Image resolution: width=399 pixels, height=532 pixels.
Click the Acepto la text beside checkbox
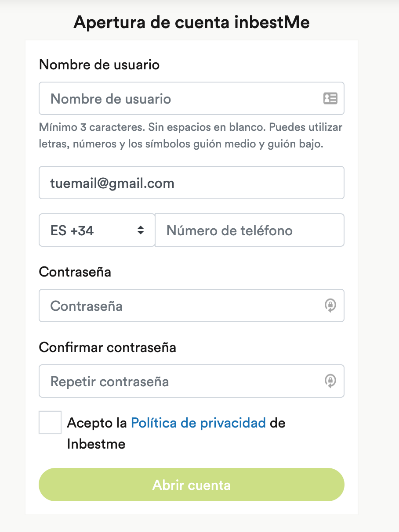click(x=97, y=423)
